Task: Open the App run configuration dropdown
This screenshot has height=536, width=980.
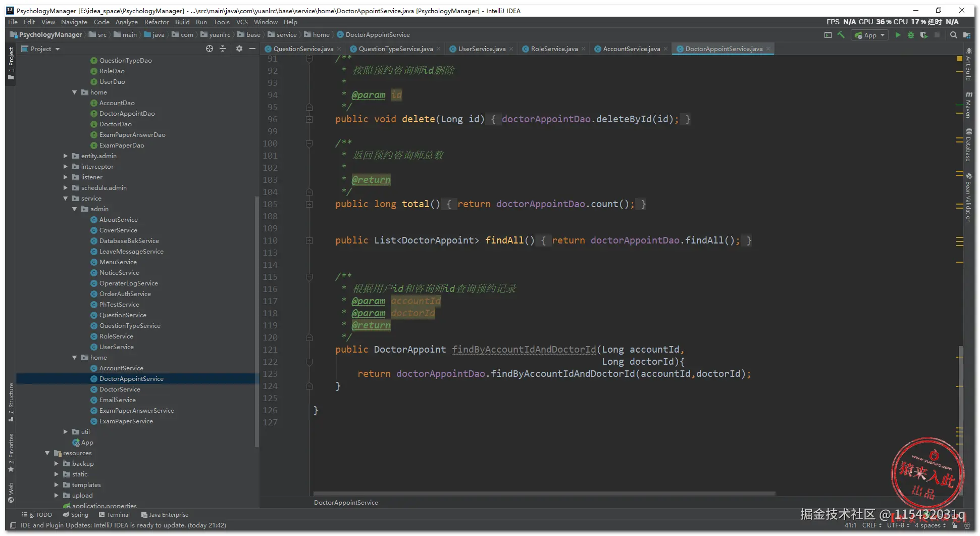Action: (x=870, y=35)
